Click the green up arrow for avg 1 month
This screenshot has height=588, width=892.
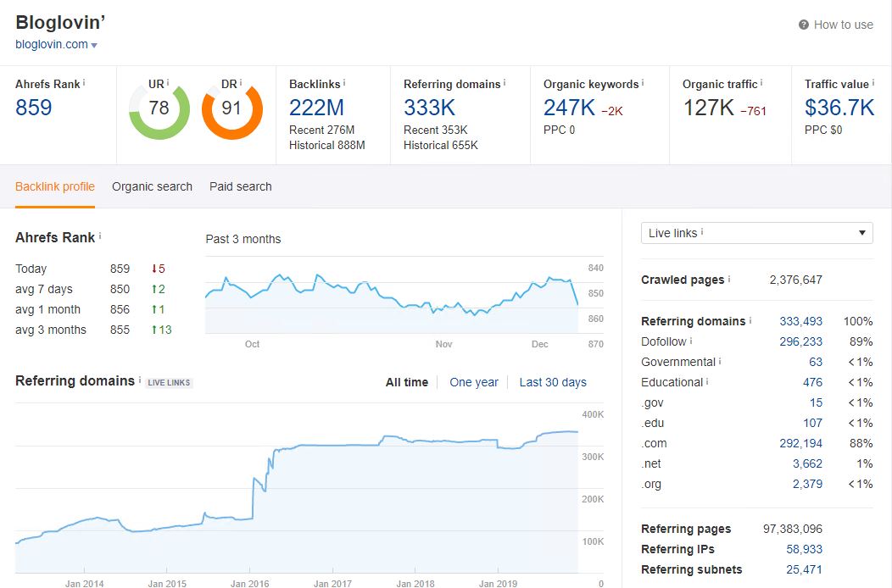(154, 309)
